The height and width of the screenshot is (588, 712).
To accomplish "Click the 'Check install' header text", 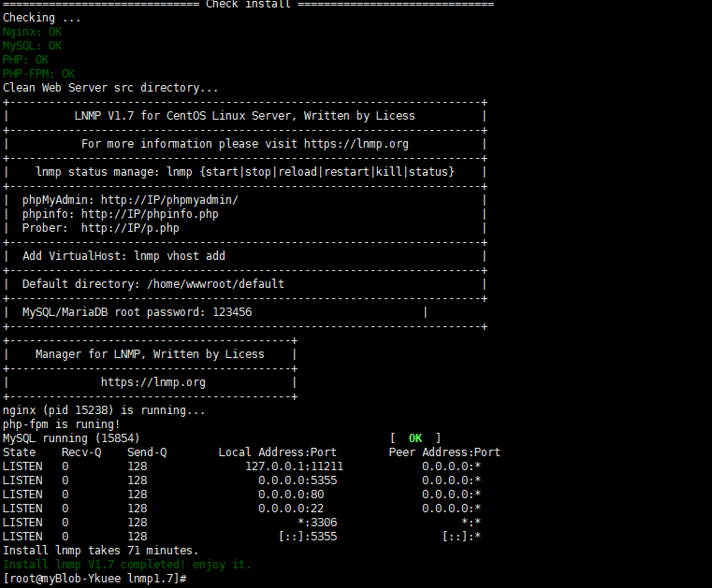I will point(248,5).
